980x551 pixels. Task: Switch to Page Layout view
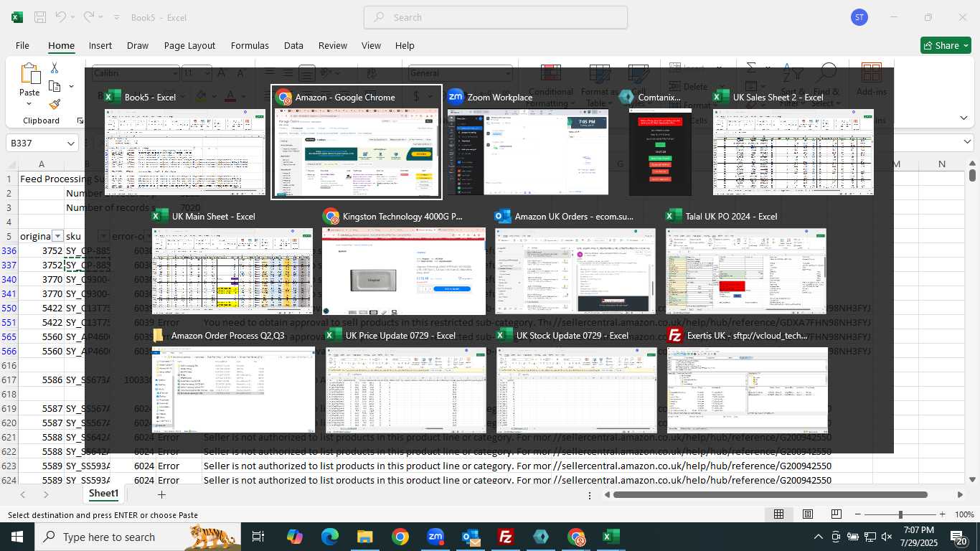point(807,514)
